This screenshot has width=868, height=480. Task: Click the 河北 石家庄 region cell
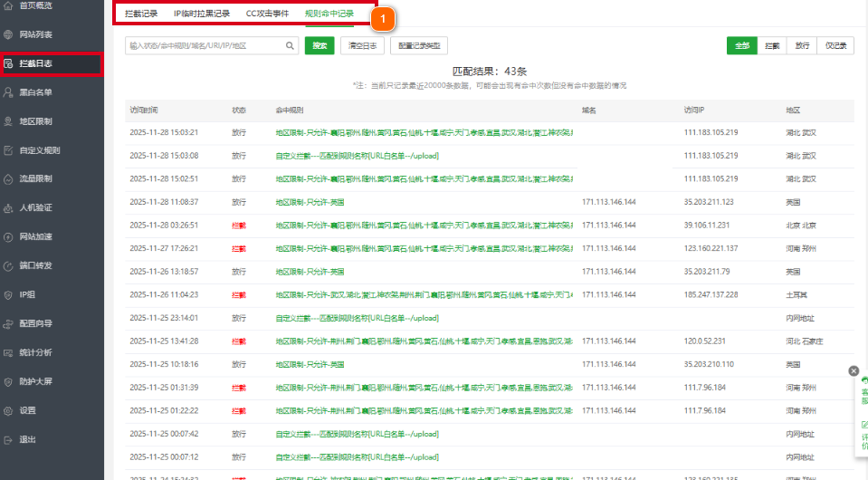point(805,341)
